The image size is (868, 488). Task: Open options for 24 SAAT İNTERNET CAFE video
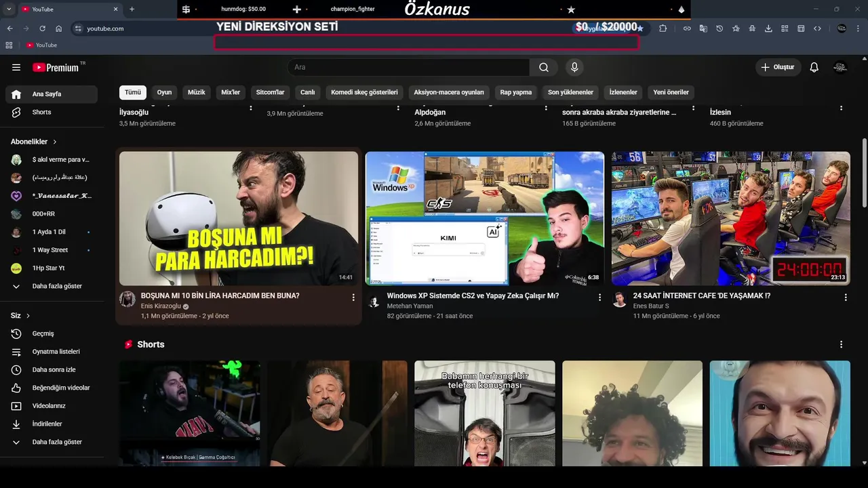pyautogui.click(x=846, y=297)
